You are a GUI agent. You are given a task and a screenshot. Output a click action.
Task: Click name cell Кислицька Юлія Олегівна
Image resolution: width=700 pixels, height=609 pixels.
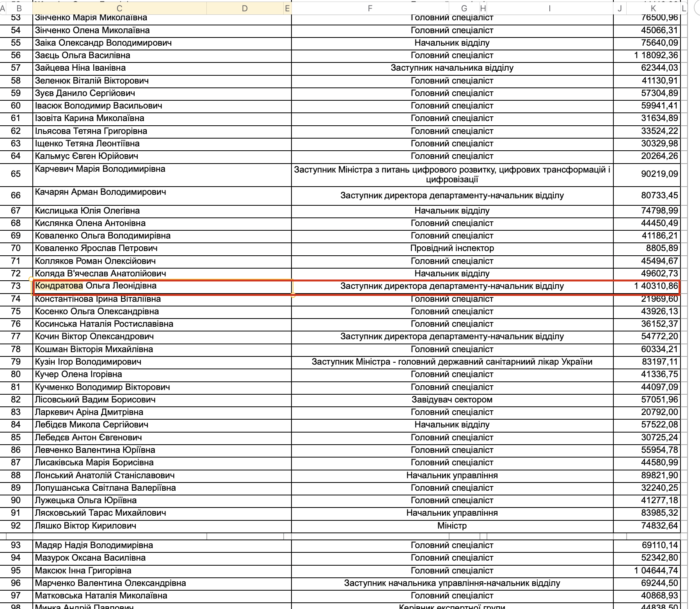click(162, 211)
